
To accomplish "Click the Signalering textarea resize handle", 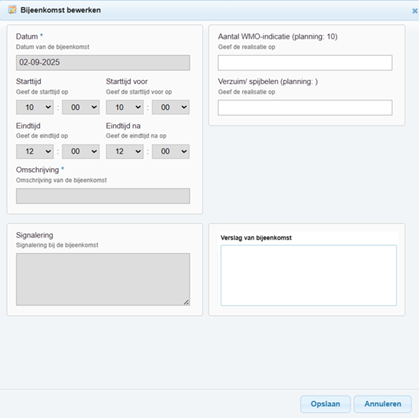I will tap(186, 302).
